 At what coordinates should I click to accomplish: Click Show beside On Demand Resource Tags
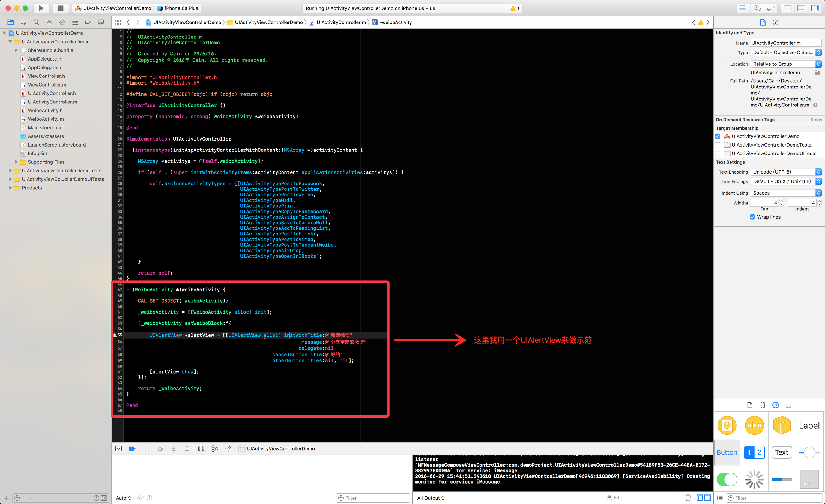[816, 120]
